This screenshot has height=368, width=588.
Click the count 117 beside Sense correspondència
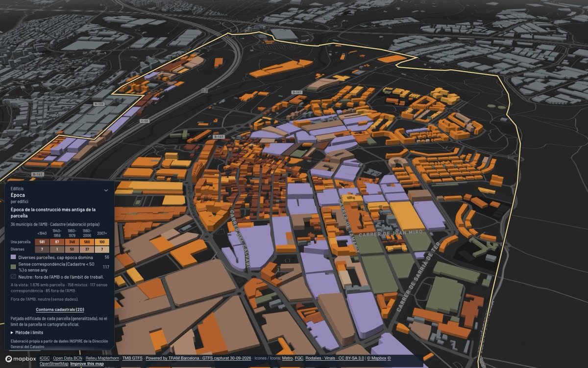[x=106, y=267]
